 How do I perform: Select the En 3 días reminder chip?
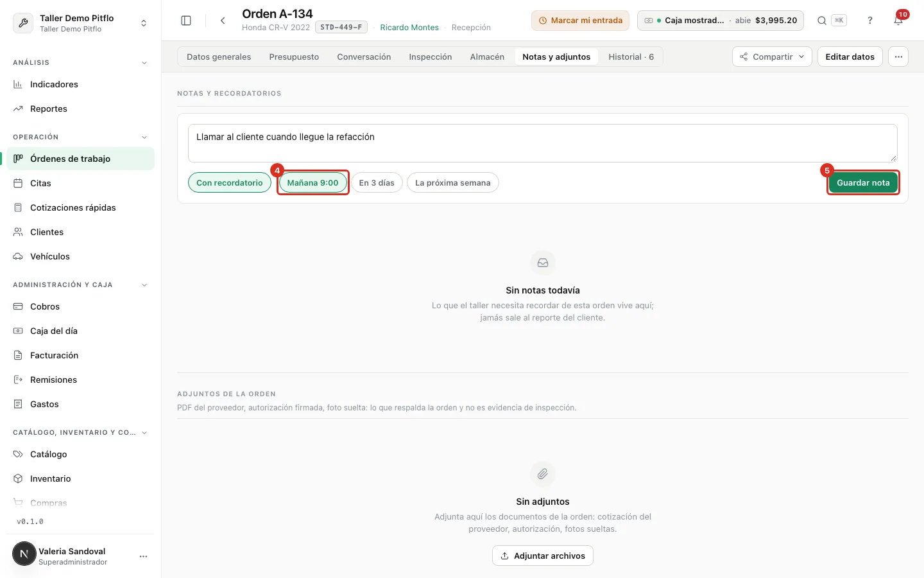point(377,182)
